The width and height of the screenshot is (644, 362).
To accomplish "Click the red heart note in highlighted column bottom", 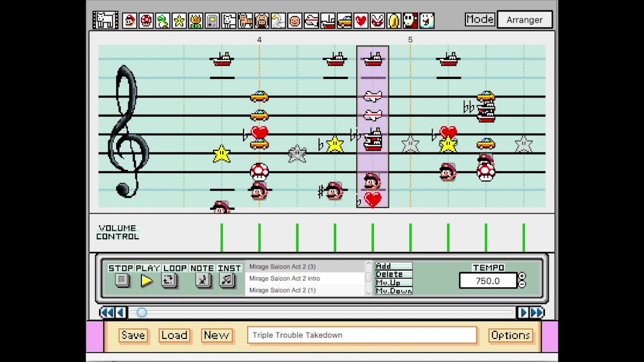I will coord(373,200).
